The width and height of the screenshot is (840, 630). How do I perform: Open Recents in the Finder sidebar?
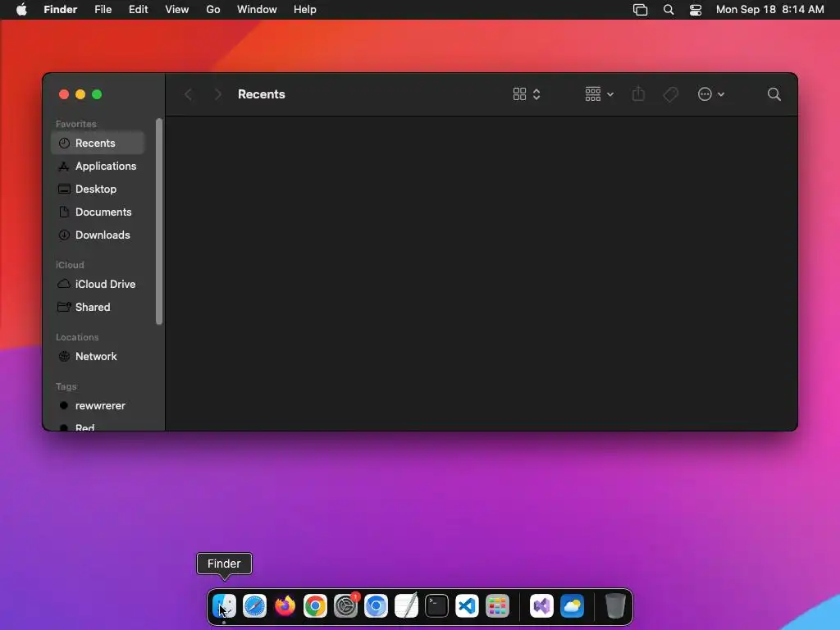[x=98, y=143]
